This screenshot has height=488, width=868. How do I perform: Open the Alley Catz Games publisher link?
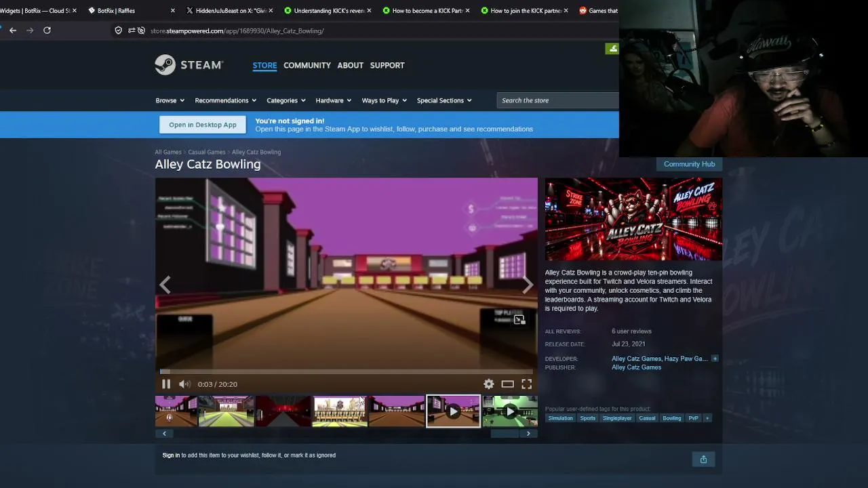[636, 367]
